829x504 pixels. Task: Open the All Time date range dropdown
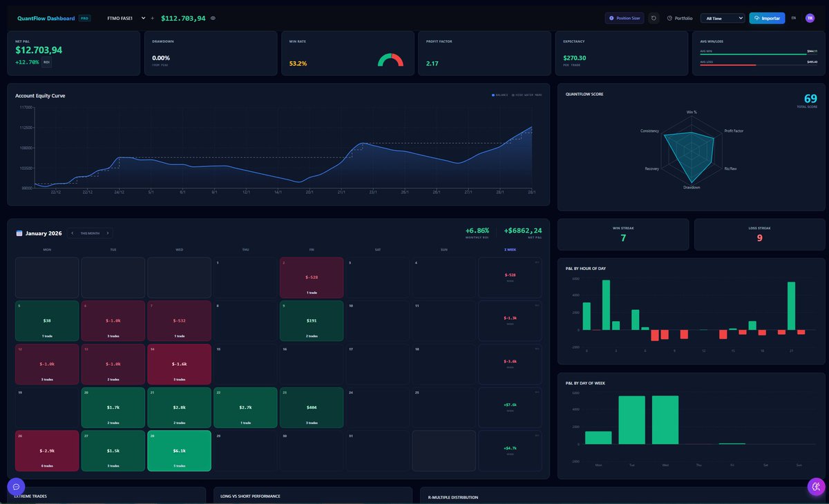[722, 17]
